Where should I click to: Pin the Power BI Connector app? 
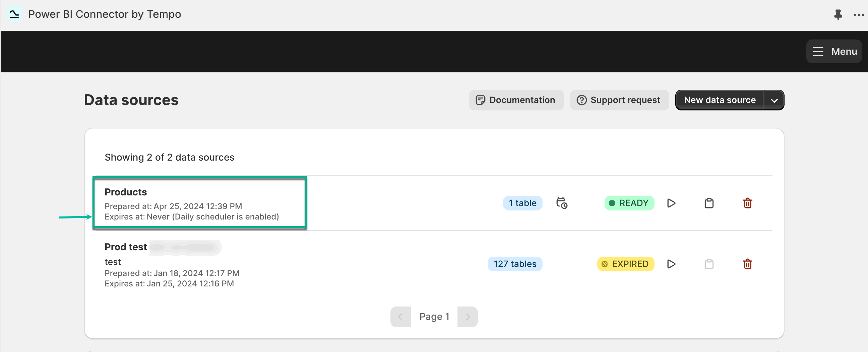[x=838, y=14]
